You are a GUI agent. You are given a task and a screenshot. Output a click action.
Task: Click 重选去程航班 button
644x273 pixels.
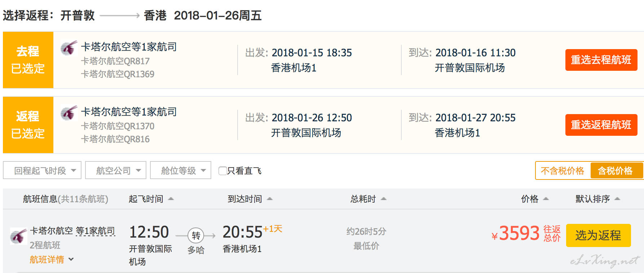tap(601, 60)
